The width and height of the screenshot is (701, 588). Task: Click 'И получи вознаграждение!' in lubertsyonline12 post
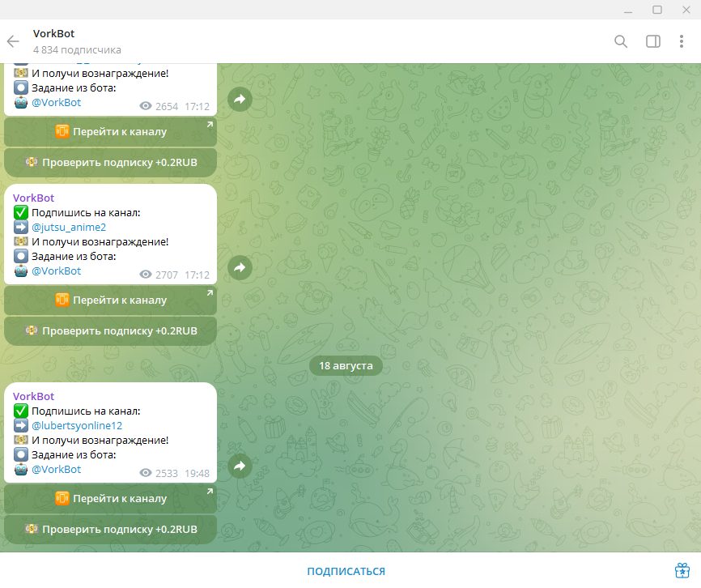[100, 440]
